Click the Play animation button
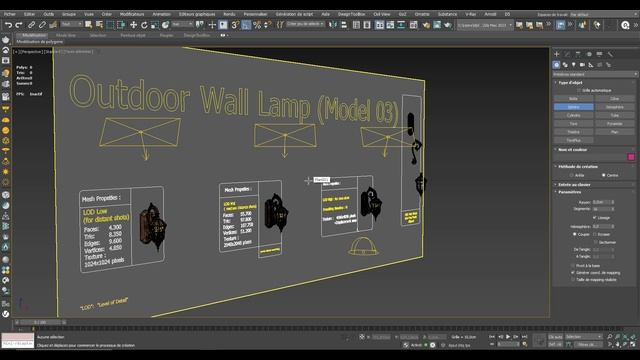The height and width of the screenshot is (360, 640). point(508,337)
